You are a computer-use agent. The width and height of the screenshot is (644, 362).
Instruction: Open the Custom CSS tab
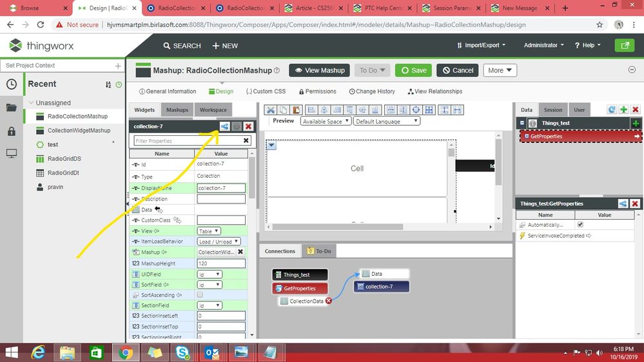coord(266,91)
